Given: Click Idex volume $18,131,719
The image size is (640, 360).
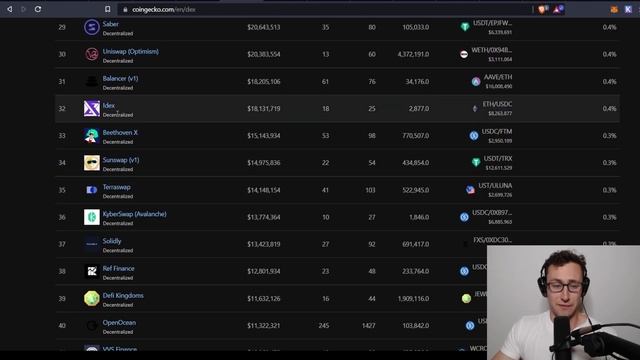Looking at the screenshot, I should [x=264, y=109].
